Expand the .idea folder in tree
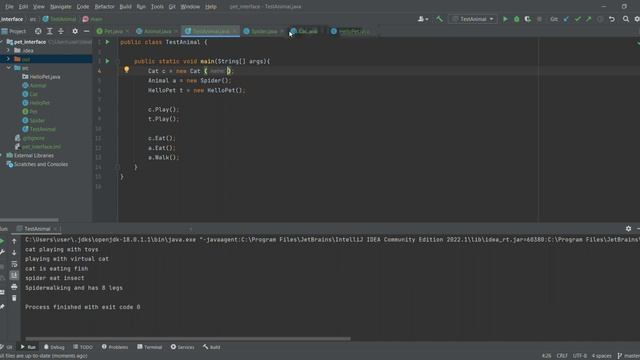 [8, 50]
